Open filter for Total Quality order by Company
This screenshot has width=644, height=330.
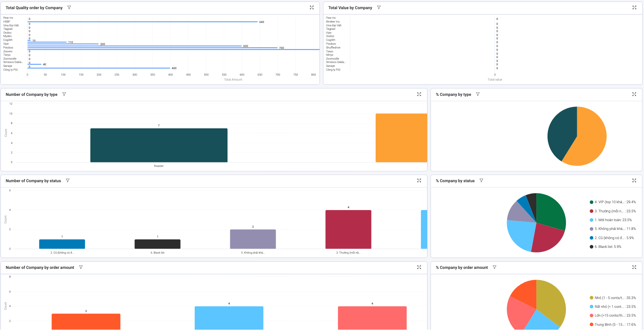pos(69,8)
